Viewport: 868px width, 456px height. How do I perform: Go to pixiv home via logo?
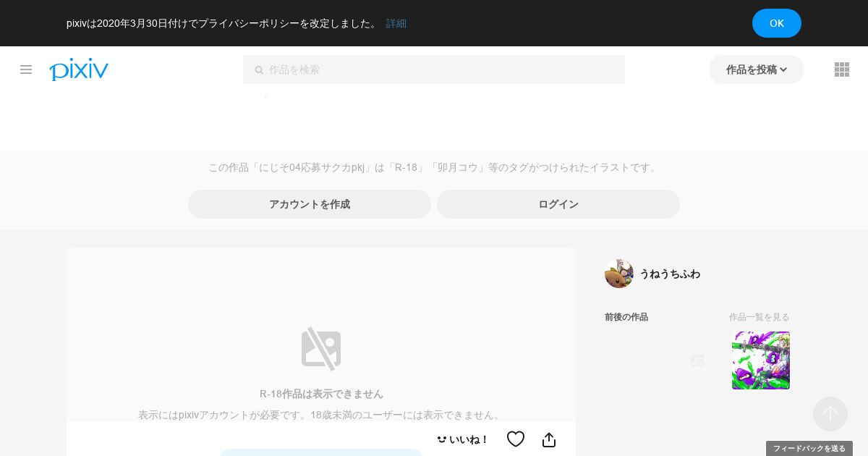pos(79,69)
